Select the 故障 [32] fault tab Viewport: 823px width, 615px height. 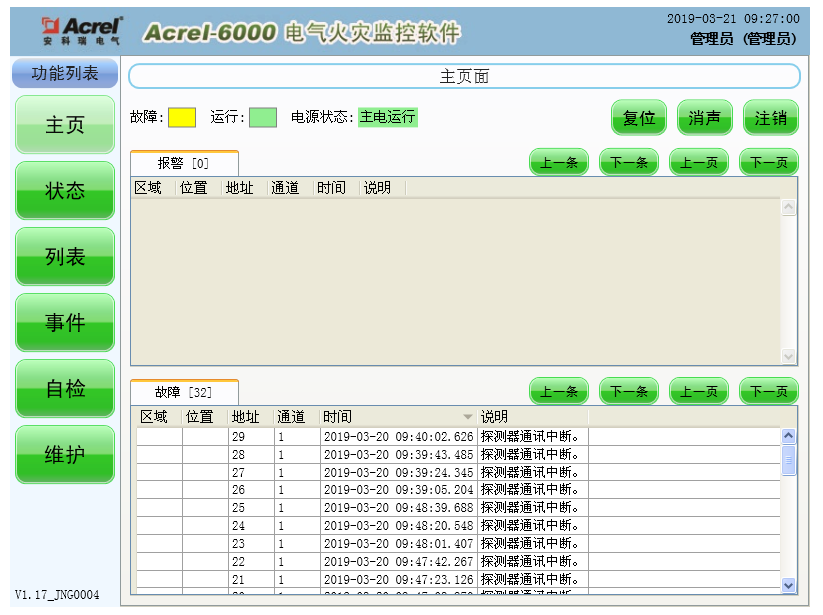coord(184,393)
